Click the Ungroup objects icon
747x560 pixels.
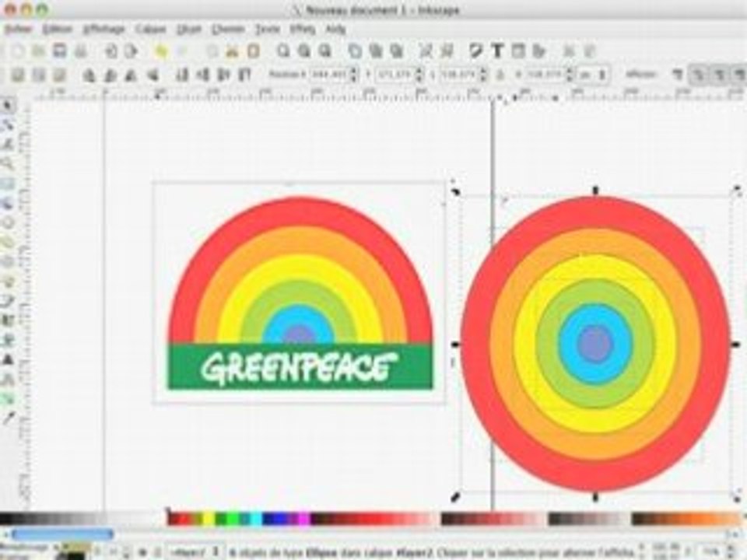(447, 51)
